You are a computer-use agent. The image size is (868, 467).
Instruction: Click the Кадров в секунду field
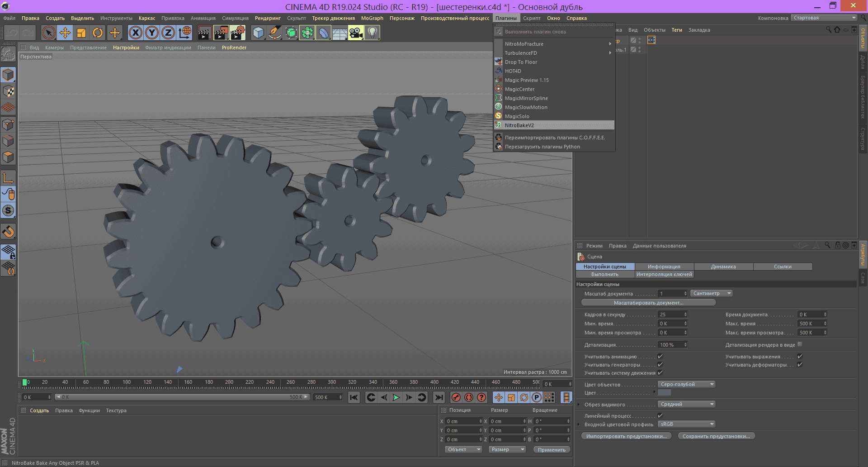coord(673,315)
